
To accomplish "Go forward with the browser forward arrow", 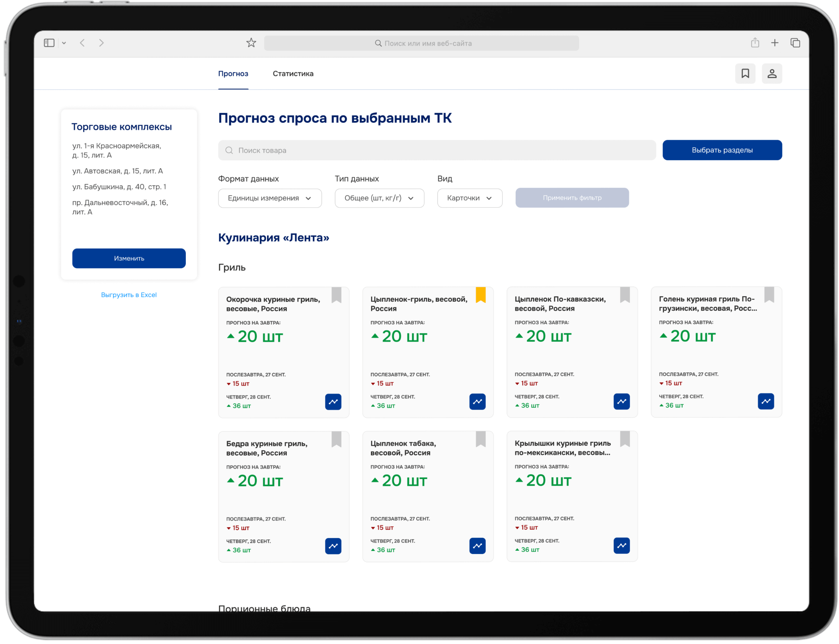I will [x=101, y=43].
